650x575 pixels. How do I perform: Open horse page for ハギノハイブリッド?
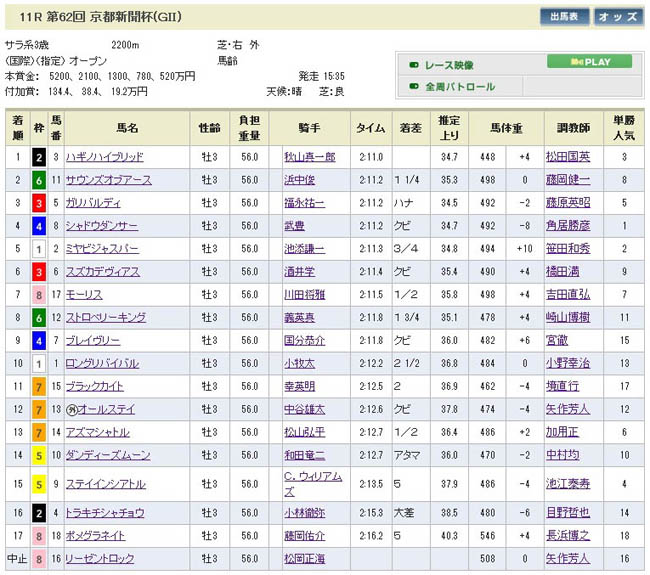click(x=102, y=157)
